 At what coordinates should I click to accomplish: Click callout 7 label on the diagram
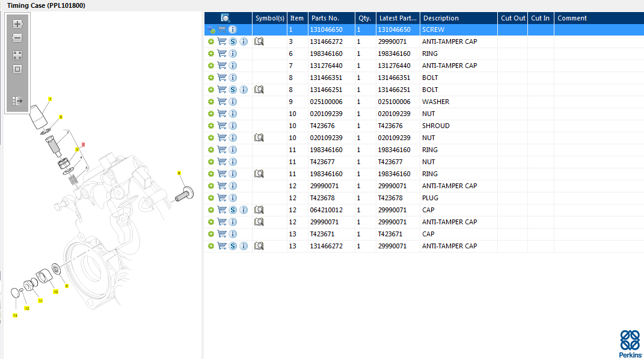pos(50,99)
